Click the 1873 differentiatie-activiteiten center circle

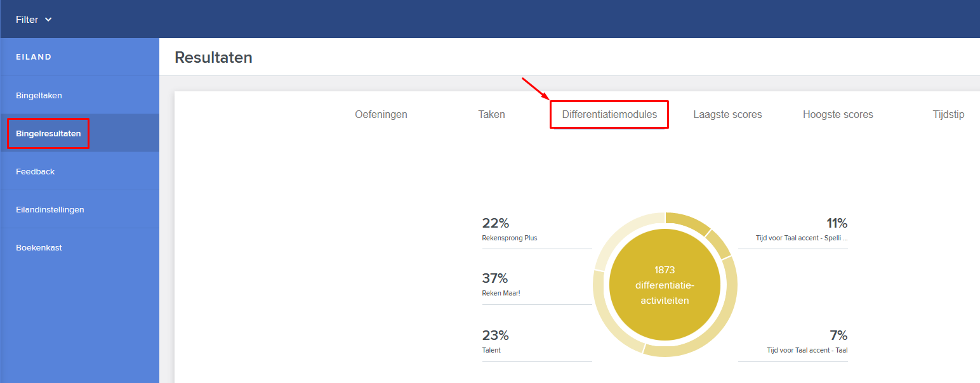pyautogui.click(x=665, y=285)
